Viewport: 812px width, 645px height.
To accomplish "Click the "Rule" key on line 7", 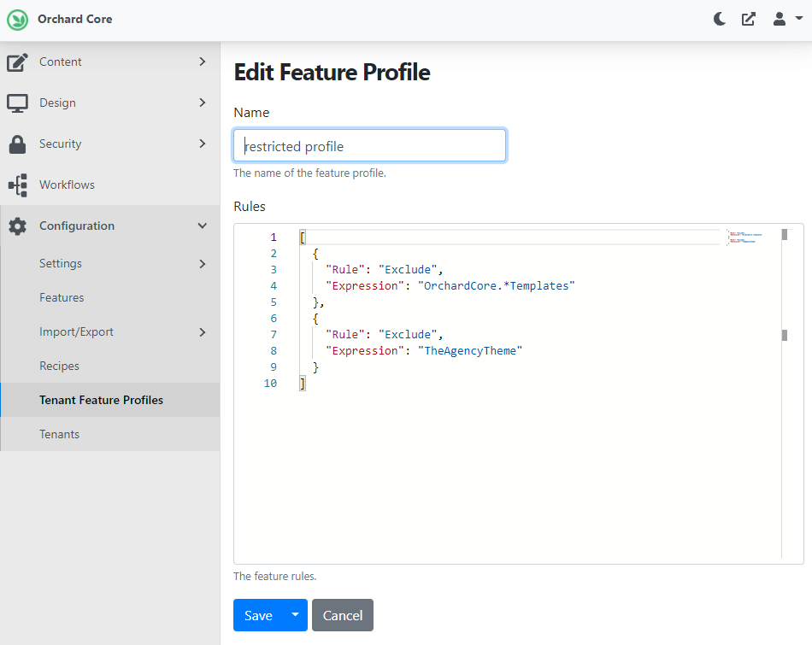I will tap(345, 335).
